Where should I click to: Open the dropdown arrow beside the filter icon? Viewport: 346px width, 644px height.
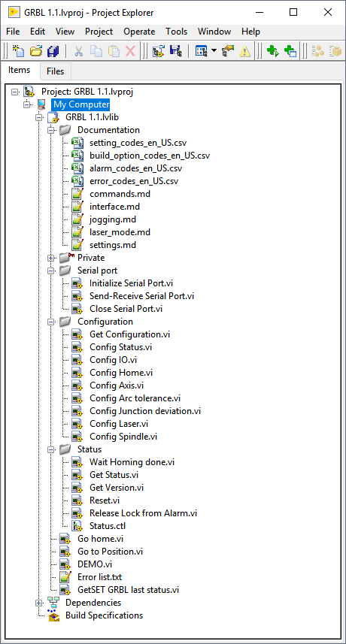point(214,51)
